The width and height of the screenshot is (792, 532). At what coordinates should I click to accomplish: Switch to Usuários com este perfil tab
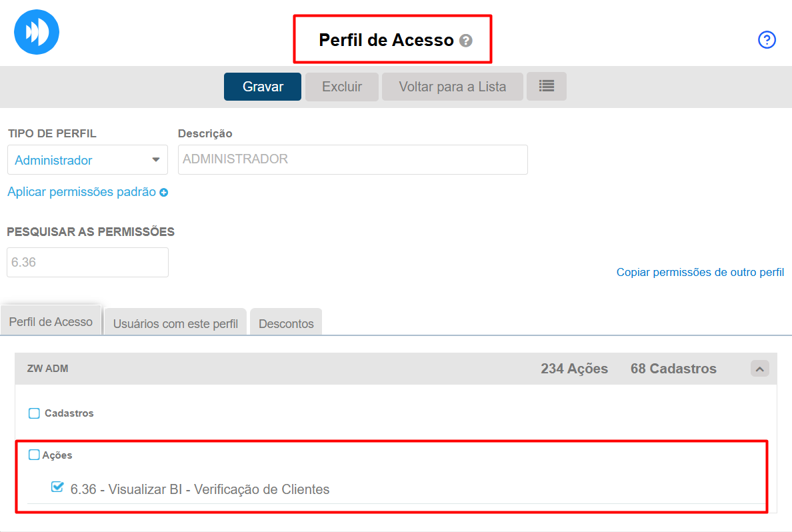[x=175, y=323]
